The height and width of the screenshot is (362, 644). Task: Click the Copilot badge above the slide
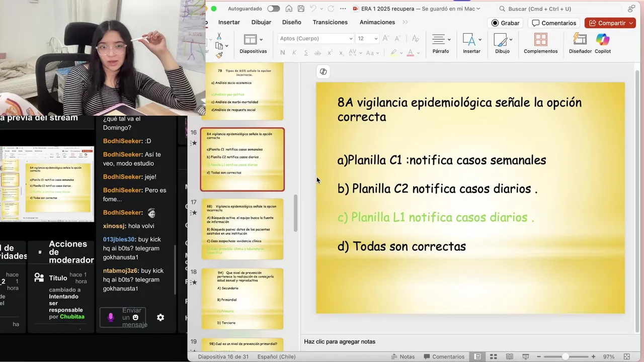(x=323, y=71)
